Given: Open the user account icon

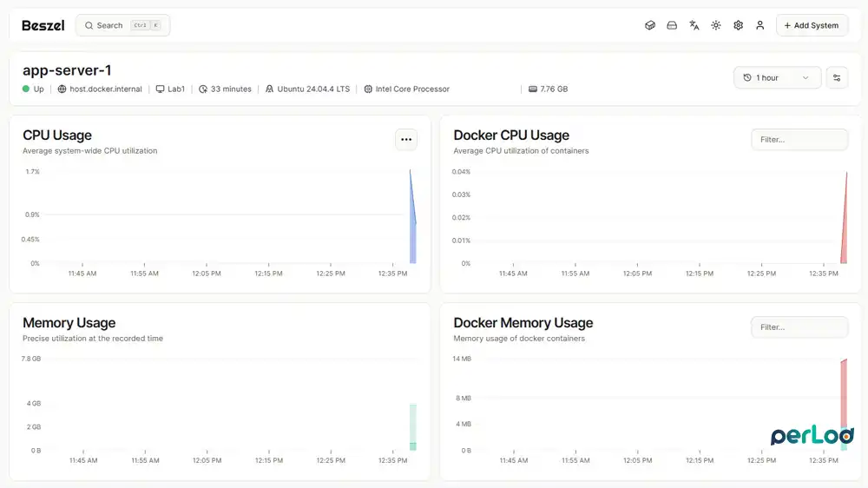Looking at the screenshot, I should (x=760, y=25).
